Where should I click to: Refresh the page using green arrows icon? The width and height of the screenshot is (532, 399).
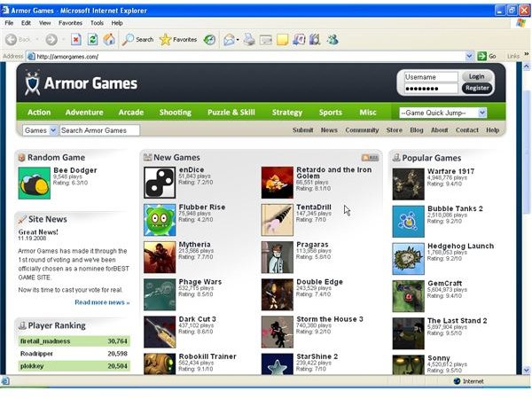(92, 40)
